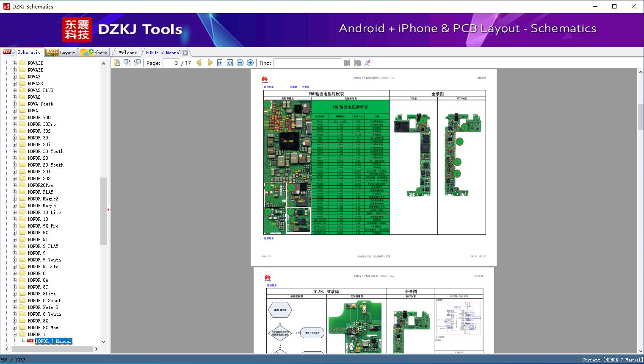Select the NOVA Youth tree item
The width and height of the screenshot is (644, 364).
coord(41,104)
